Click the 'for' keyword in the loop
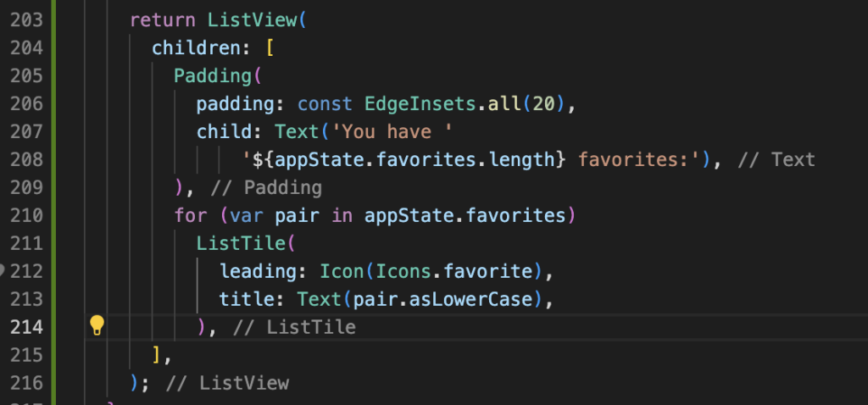The width and height of the screenshot is (868, 405). (x=190, y=215)
